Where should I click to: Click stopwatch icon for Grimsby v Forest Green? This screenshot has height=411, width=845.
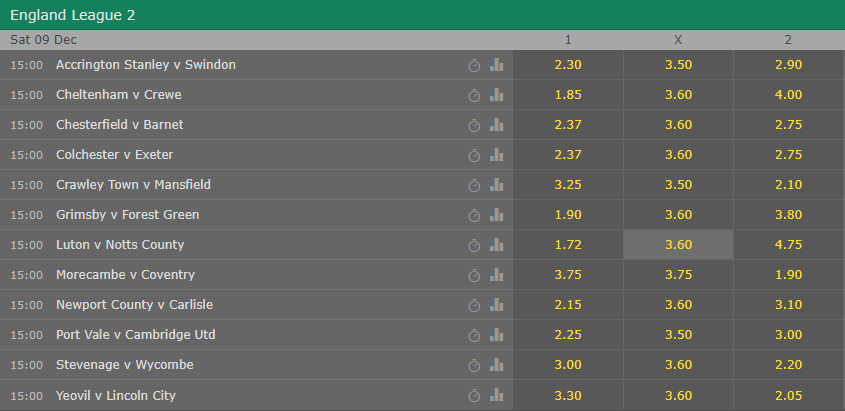pos(474,215)
